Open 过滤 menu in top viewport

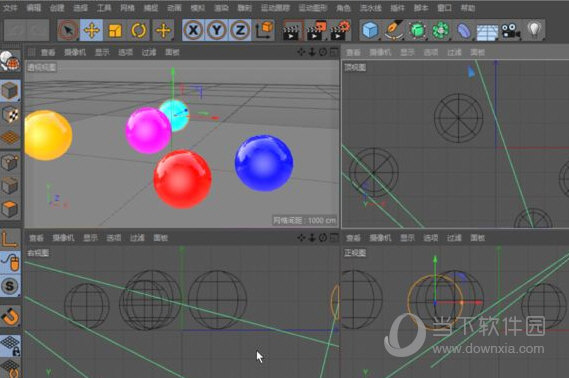(454, 53)
